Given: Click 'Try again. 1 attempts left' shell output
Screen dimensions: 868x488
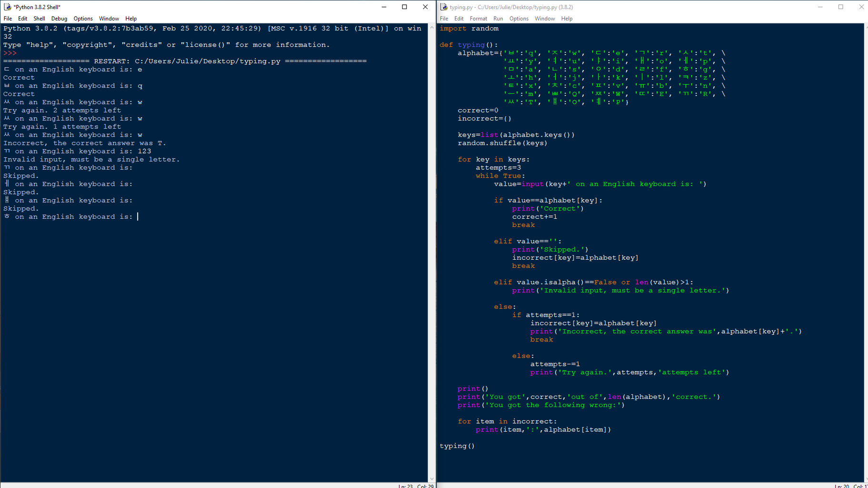Looking at the screenshot, I should pos(62,127).
